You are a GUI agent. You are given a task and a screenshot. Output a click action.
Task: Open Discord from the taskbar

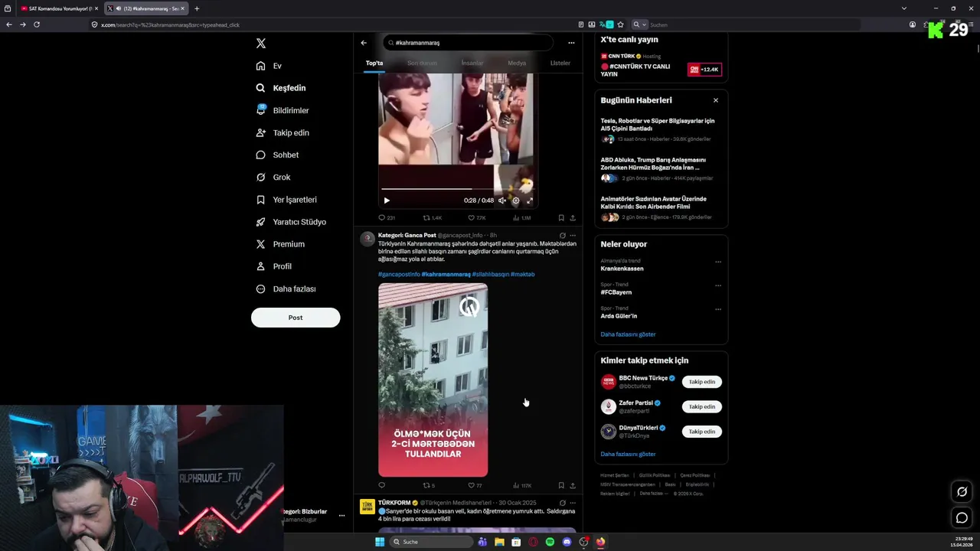click(567, 542)
